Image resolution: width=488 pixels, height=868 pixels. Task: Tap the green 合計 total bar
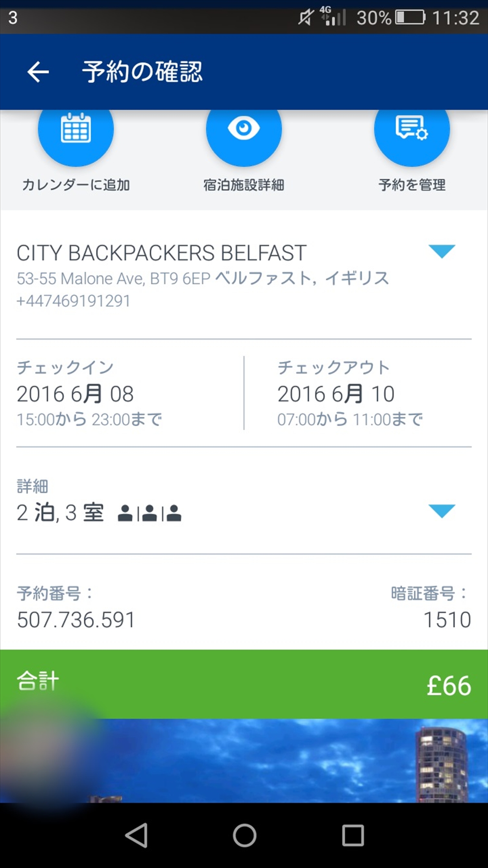click(244, 684)
